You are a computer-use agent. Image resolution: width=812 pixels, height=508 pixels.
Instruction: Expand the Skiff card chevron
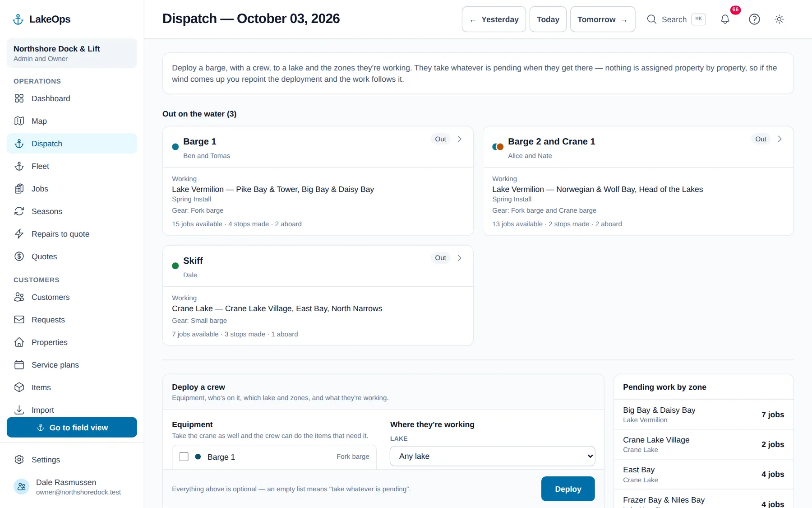point(459,258)
